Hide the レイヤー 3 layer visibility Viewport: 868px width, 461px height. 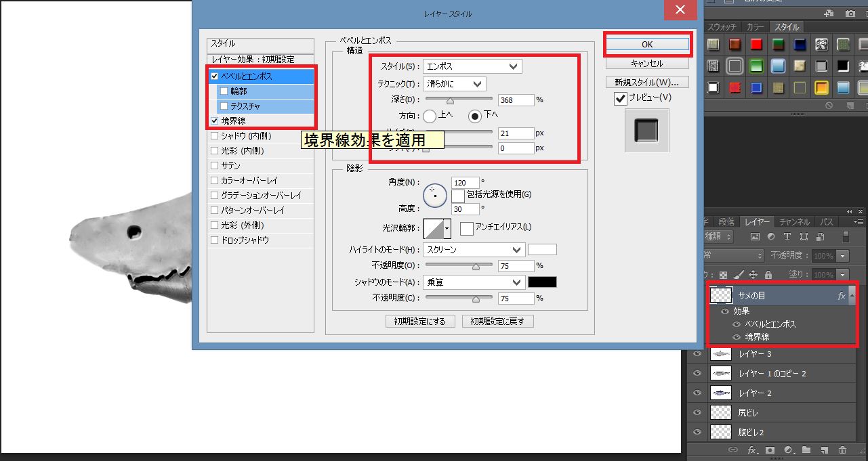coord(697,354)
